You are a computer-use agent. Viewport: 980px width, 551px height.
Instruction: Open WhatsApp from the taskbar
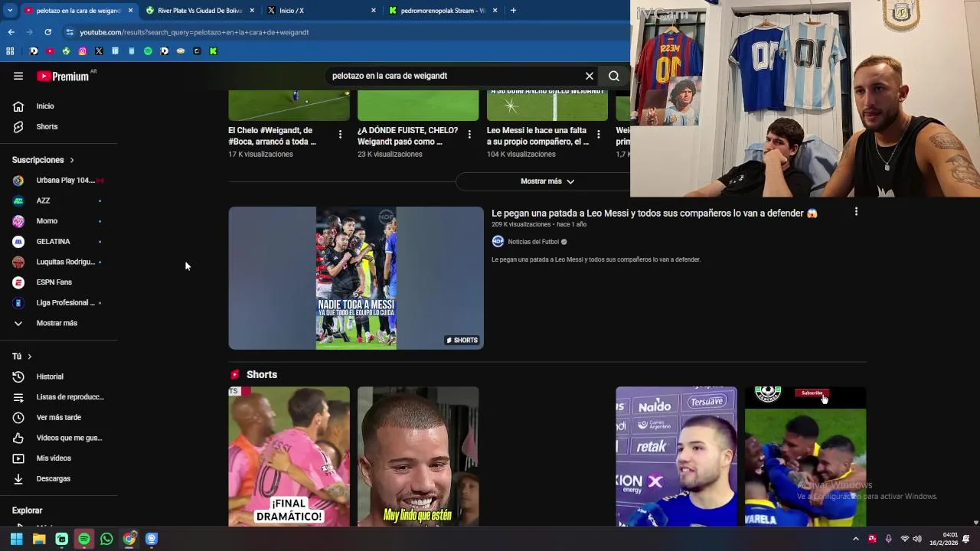[x=106, y=539]
